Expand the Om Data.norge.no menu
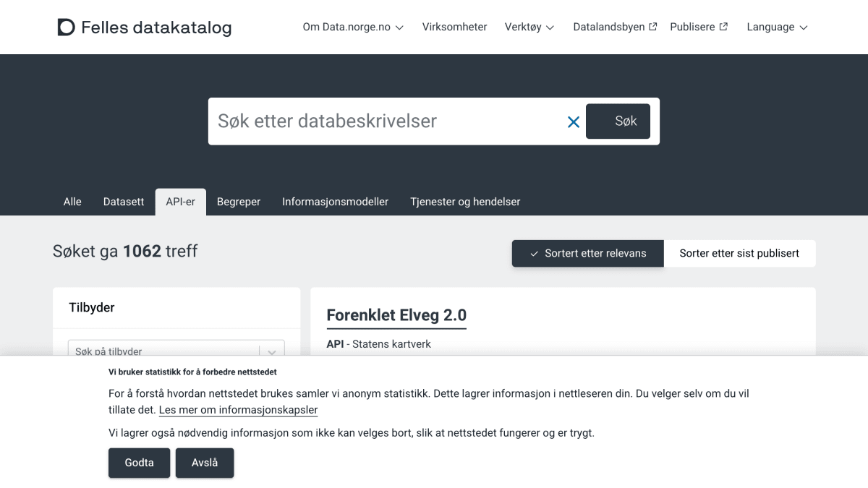868x488 pixels. tap(353, 27)
